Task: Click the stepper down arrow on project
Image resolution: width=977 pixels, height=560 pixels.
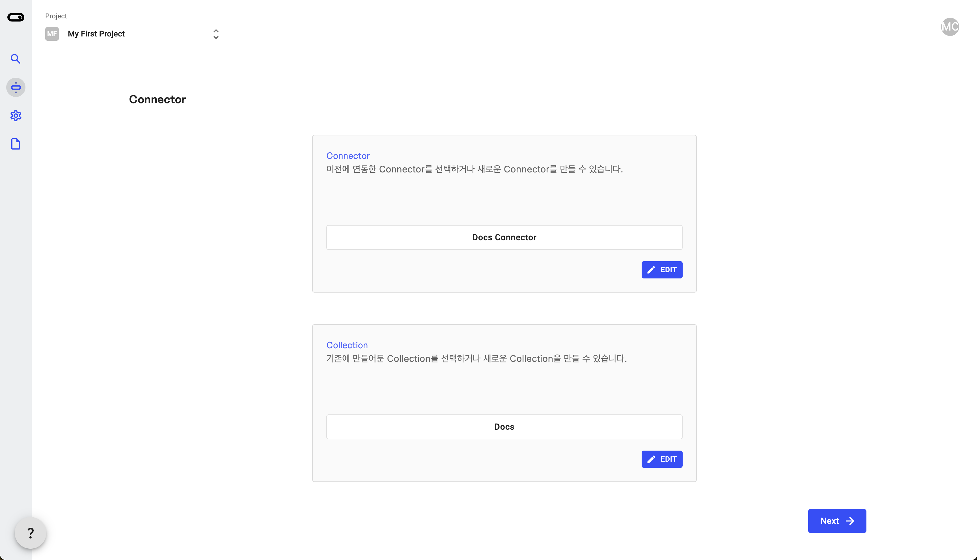Action: [x=215, y=37]
